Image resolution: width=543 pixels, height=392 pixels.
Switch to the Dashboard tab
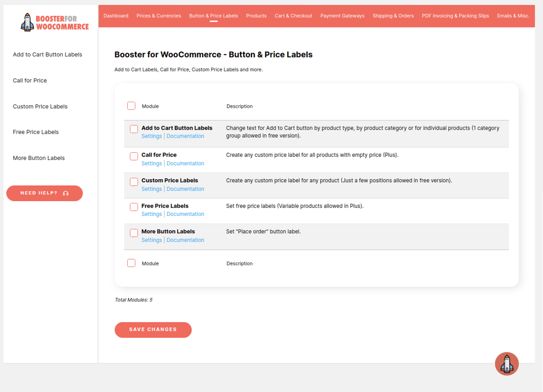click(x=116, y=16)
